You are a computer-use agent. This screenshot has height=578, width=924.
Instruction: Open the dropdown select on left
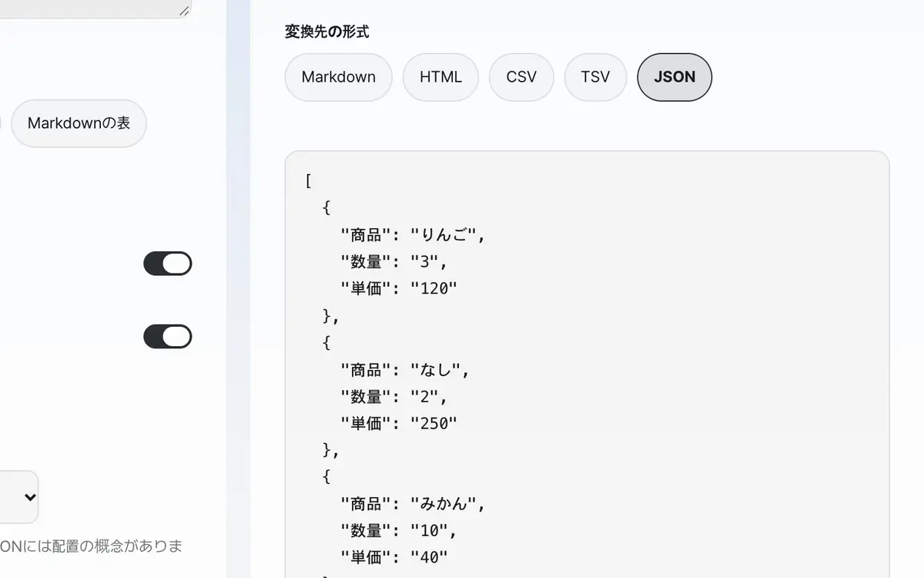click(18, 497)
